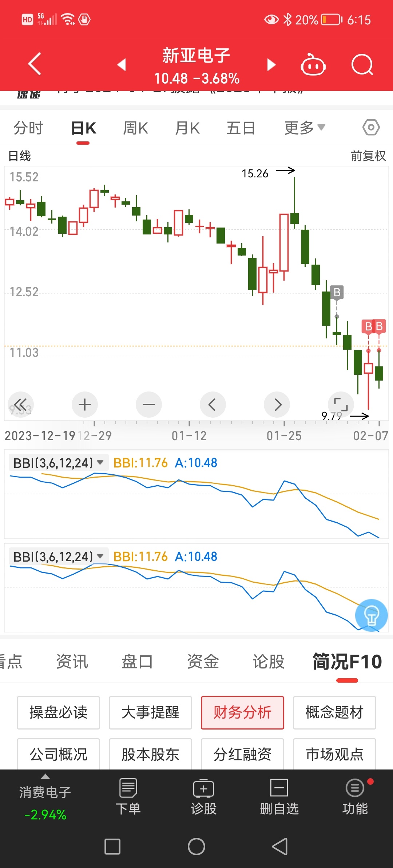The width and height of the screenshot is (393, 868).
Task: Switch to previous stock triangle arrow
Action: coord(122,65)
